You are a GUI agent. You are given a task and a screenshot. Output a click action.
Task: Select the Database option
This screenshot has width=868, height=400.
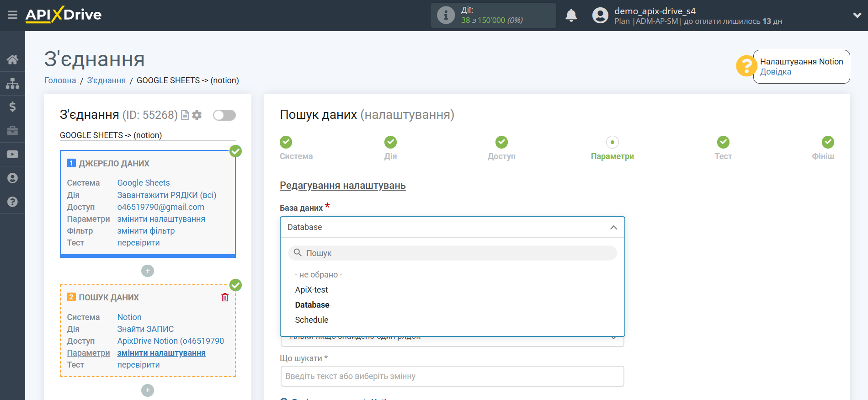pos(312,305)
